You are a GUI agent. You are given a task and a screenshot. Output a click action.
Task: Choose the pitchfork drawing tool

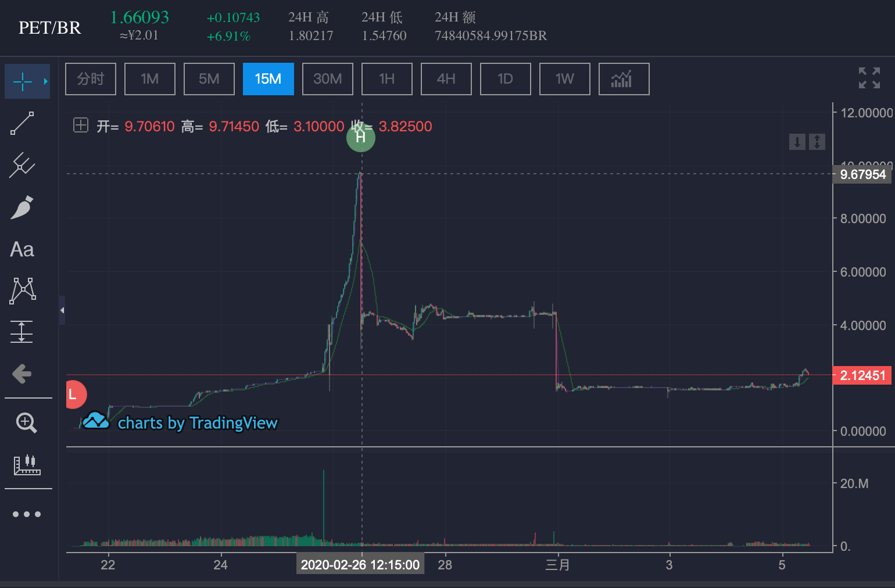(x=22, y=166)
